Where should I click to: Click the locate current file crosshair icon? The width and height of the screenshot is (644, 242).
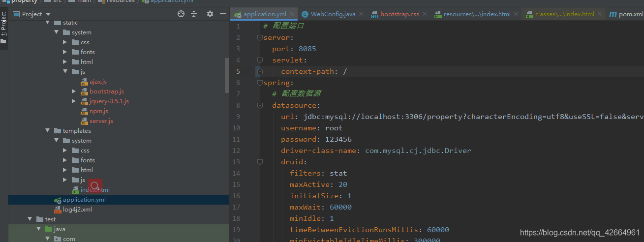pos(181,14)
